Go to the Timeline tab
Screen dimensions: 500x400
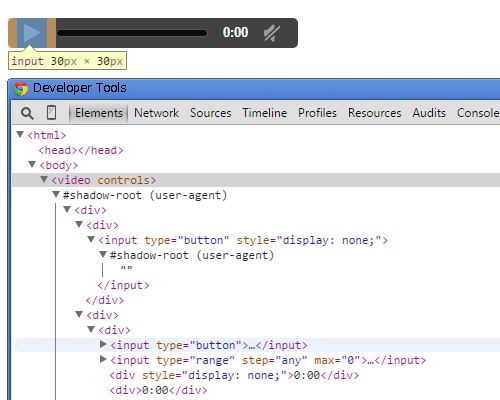click(x=265, y=113)
